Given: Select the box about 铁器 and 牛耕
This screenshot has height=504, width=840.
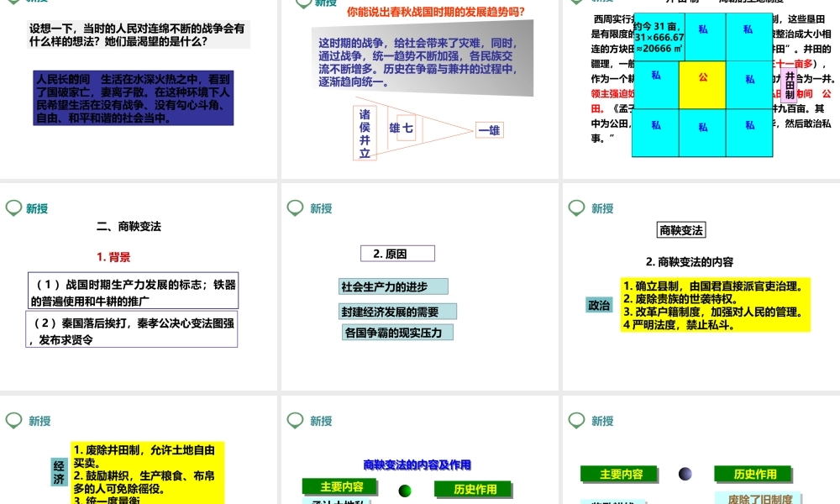Looking at the screenshot, I should 133,291.
